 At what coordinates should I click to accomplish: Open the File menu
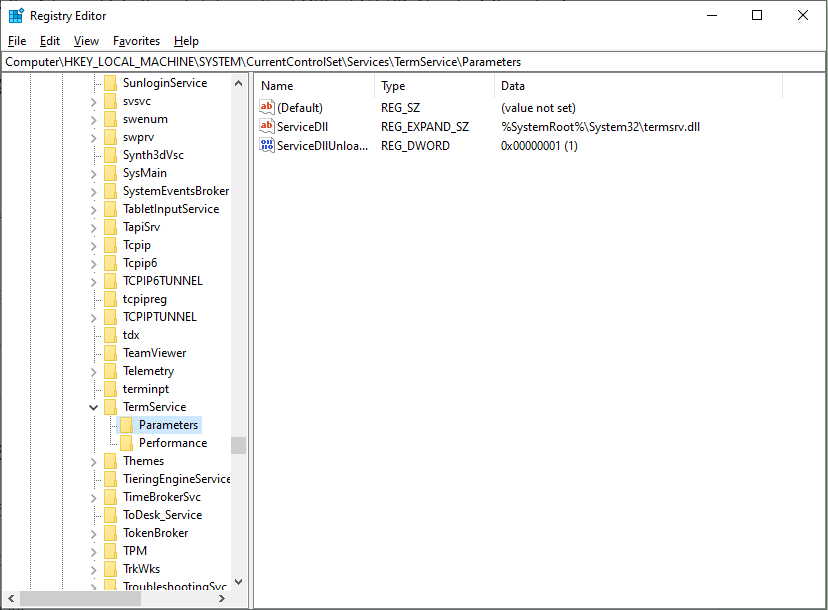pos(17,41)
